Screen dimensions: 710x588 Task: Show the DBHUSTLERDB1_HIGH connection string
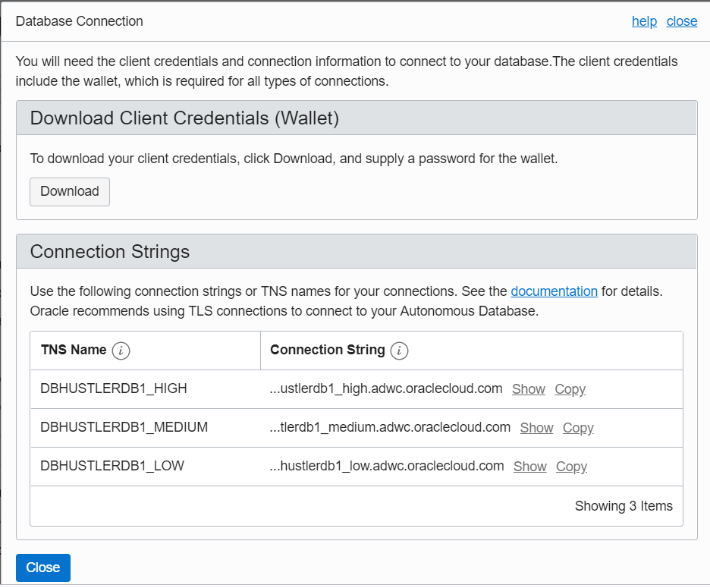pos(528,389)
